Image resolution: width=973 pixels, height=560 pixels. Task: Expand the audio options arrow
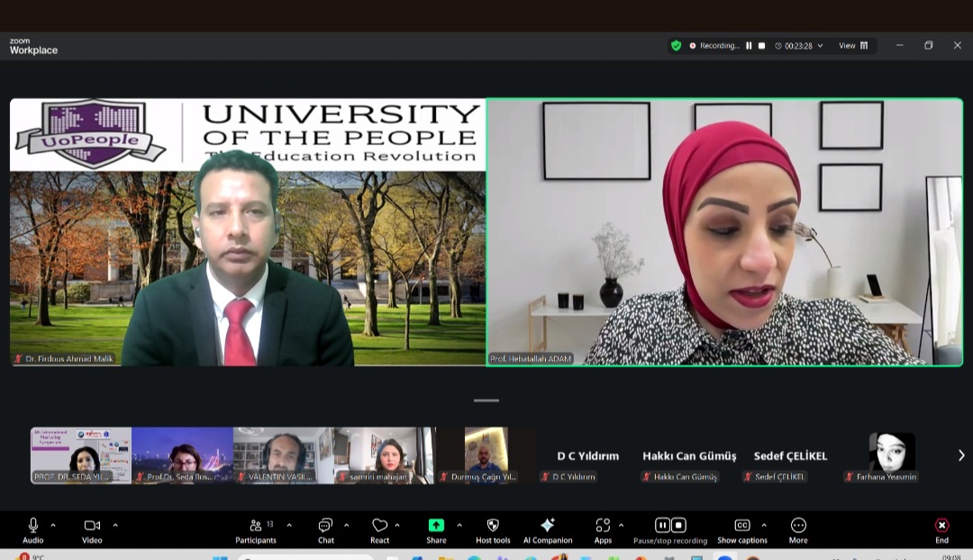click(x=53, y=525)
